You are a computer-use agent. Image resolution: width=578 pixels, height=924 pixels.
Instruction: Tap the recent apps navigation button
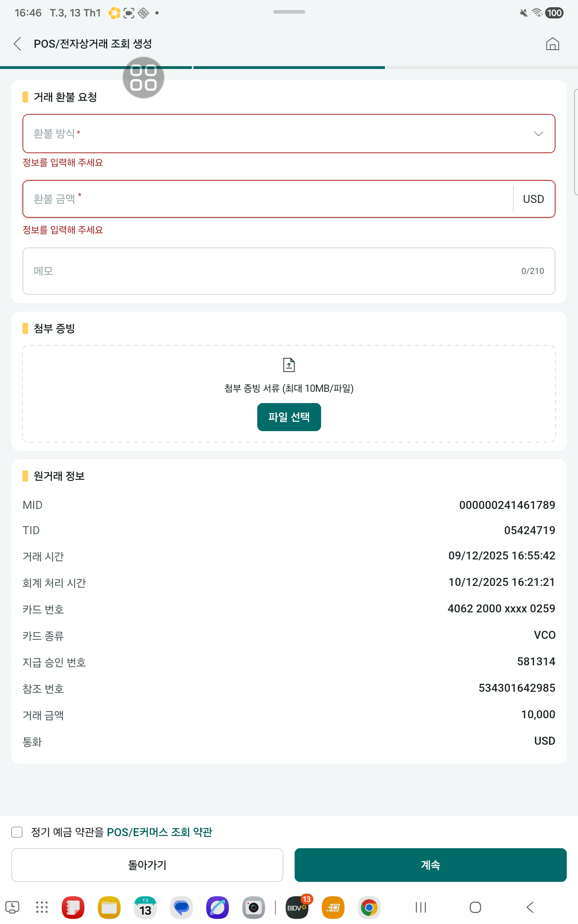[421, 907]
